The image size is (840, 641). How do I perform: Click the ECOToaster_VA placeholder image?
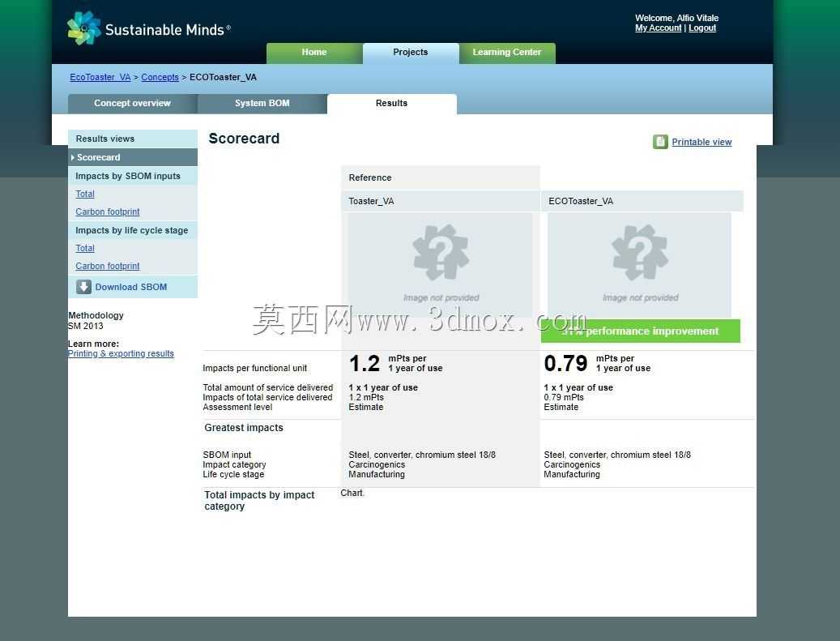tap(640, 265)
